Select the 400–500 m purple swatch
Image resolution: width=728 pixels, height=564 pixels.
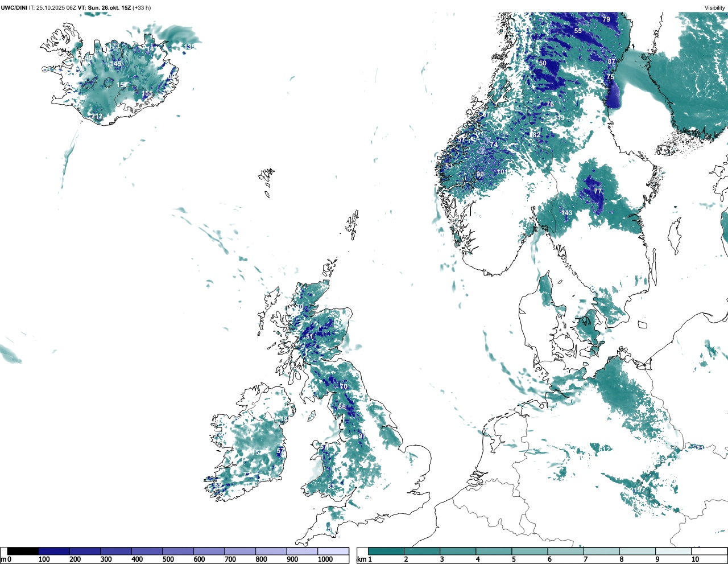coord(147,551)
